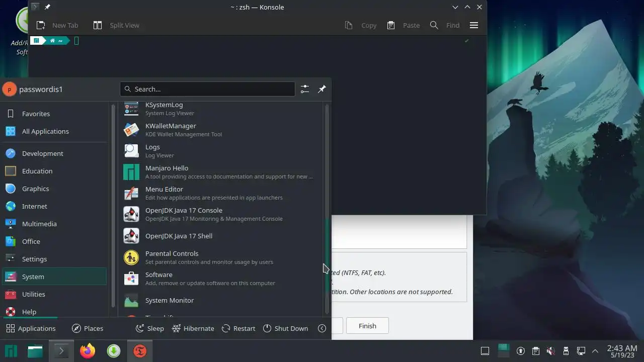Open Add/Remove Software taskbar icon

click(x=114, y=351)
